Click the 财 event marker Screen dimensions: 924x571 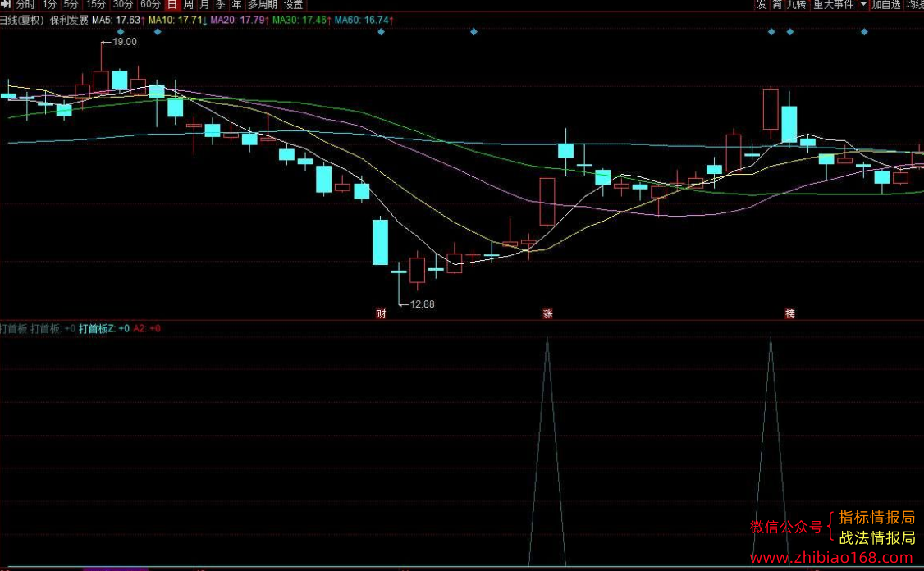(381, 313)
